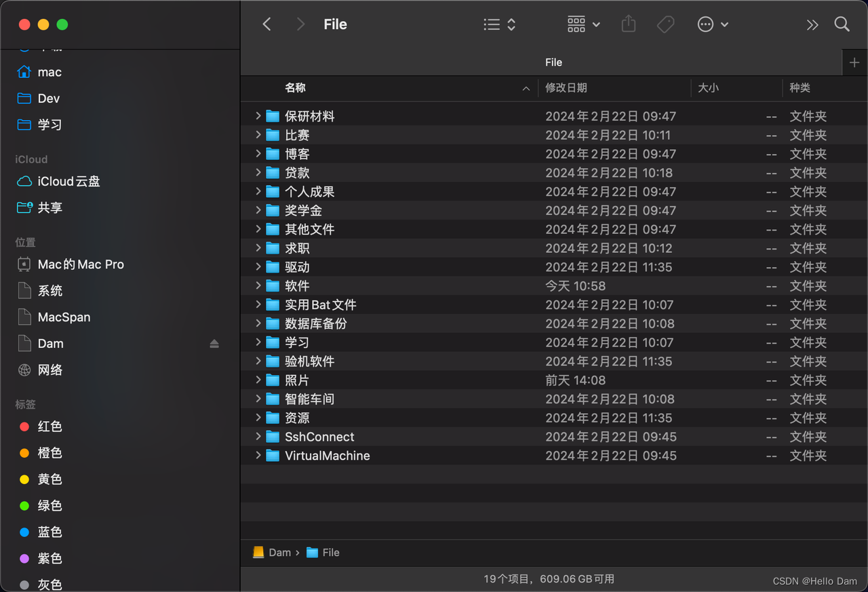Expand the SshConnect folder

pyautogui.click(x=258, y=437)
